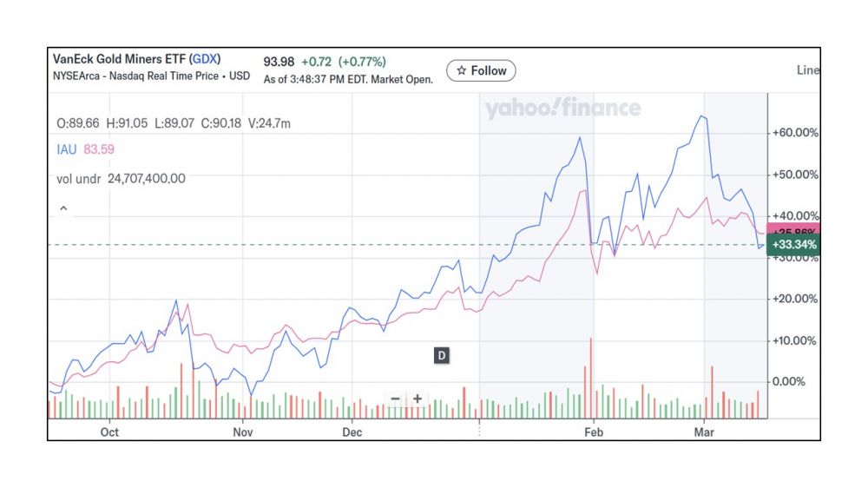
Task: Zoom out the chart with minus
Action: tap(395, 399)
